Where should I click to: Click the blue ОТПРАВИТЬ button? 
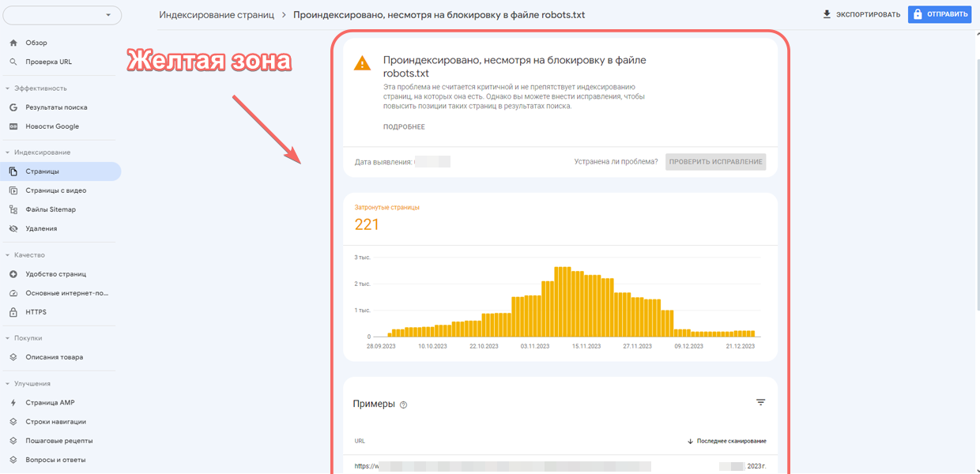[x=940, y=14]
